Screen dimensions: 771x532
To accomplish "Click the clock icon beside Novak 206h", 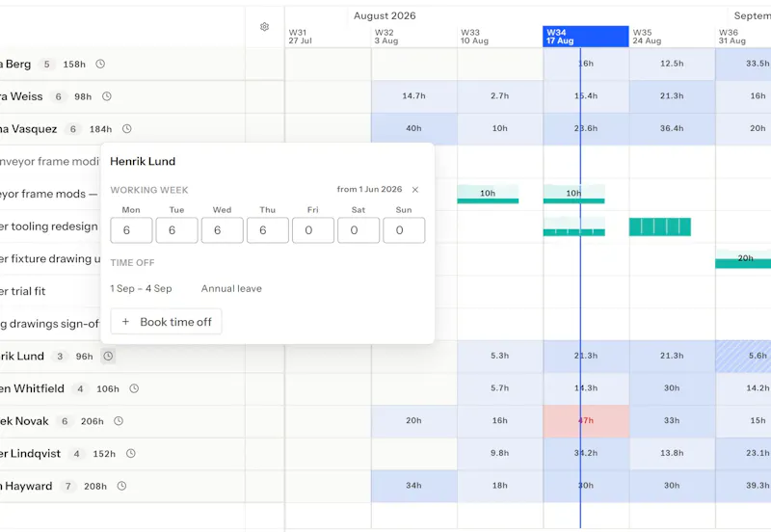I will [x=119, y=421].
